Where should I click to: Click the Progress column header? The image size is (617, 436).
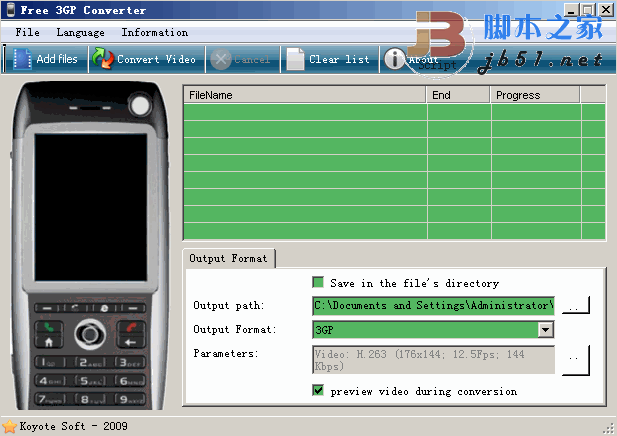[535, 95]
